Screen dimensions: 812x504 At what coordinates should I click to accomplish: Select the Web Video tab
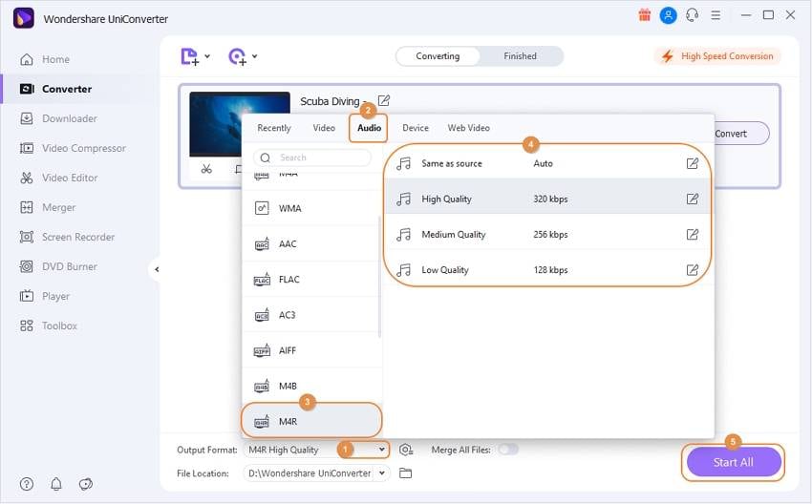(469, 128)
